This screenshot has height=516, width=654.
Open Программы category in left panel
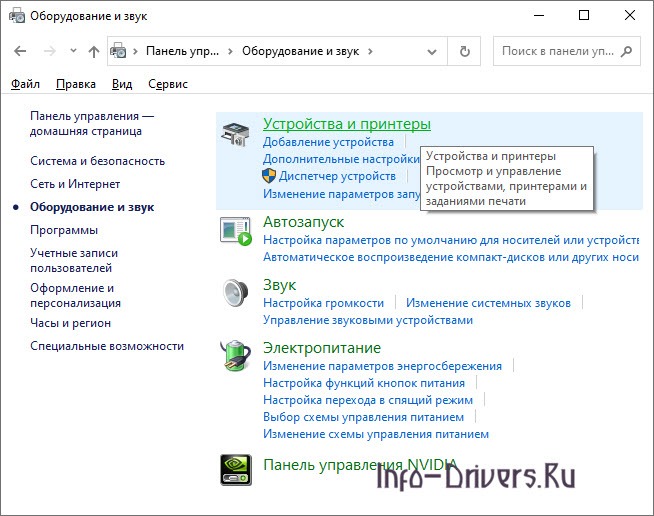(64, 230)
